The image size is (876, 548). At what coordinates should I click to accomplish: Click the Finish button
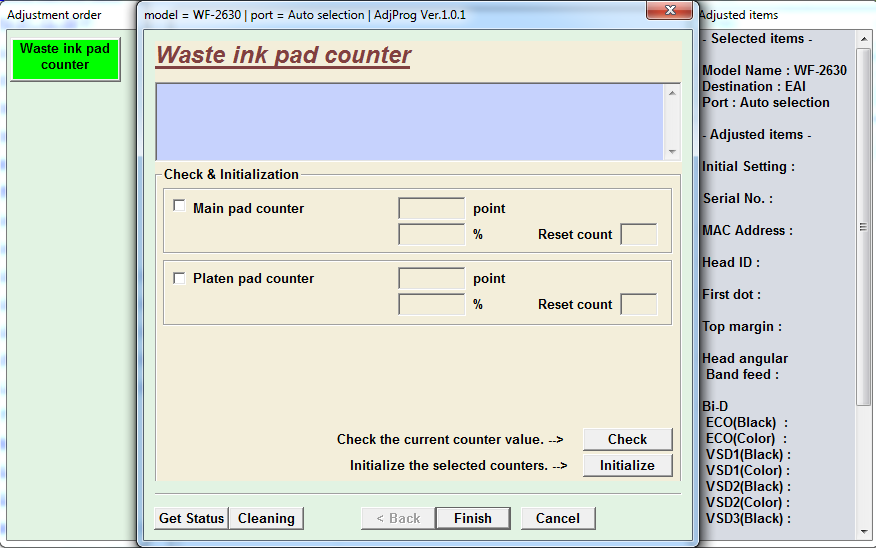(x=473, y=518)
